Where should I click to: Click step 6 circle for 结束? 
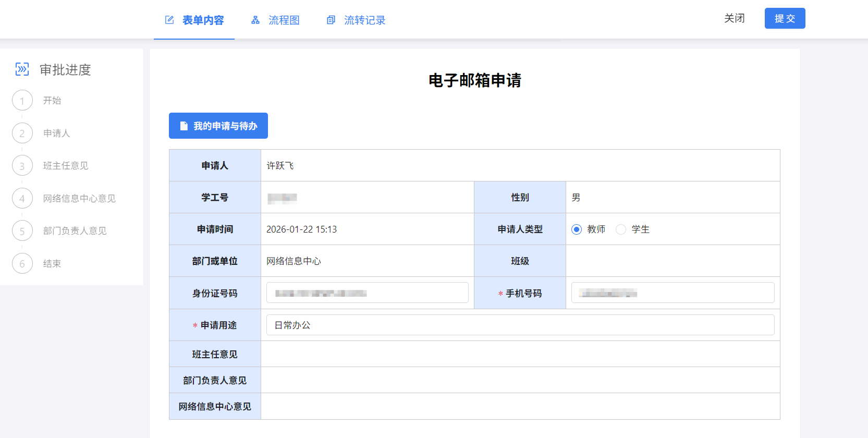[22, 264]
